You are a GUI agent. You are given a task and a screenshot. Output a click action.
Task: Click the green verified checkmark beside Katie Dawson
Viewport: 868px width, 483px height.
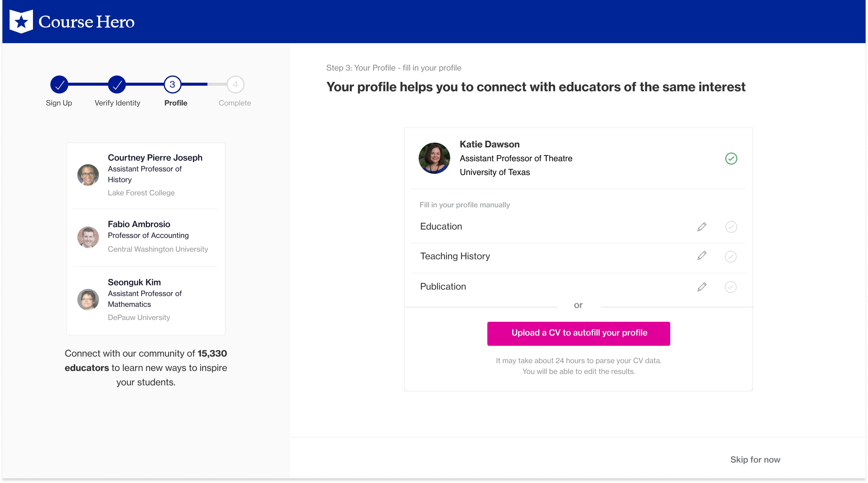[731, 158]
